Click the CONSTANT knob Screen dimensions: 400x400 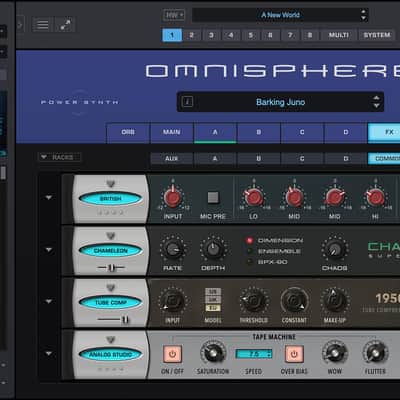coord(294,301)
